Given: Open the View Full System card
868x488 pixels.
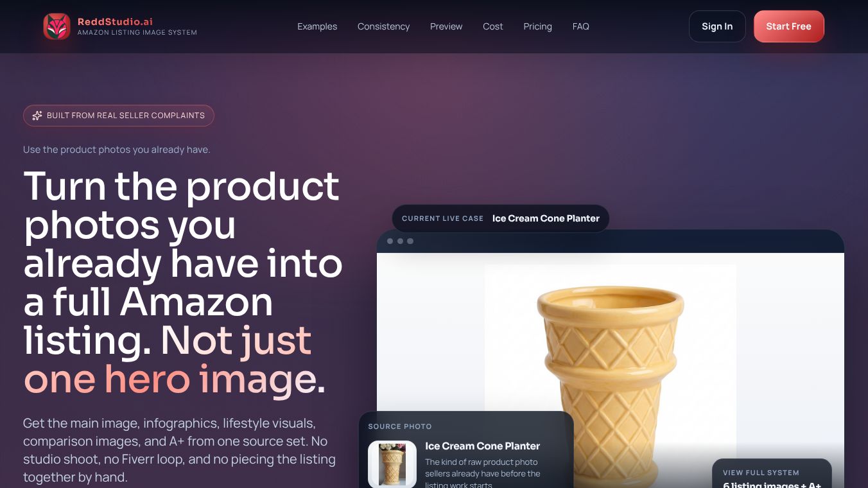Looking at the screenshot, I should [772, 474].
